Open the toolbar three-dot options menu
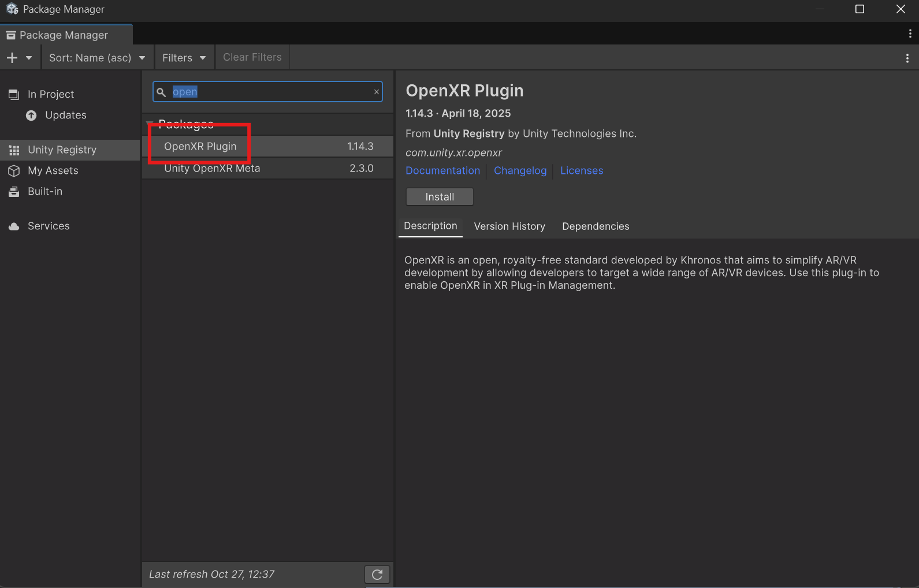This screenshot has width=919, height=588. [x=907, y=58]
